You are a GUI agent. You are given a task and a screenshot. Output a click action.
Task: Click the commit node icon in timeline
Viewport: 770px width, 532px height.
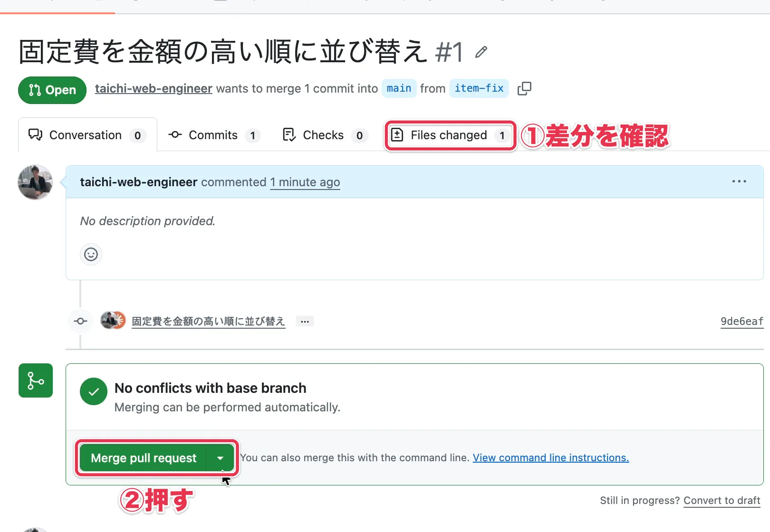coord(80,321)
